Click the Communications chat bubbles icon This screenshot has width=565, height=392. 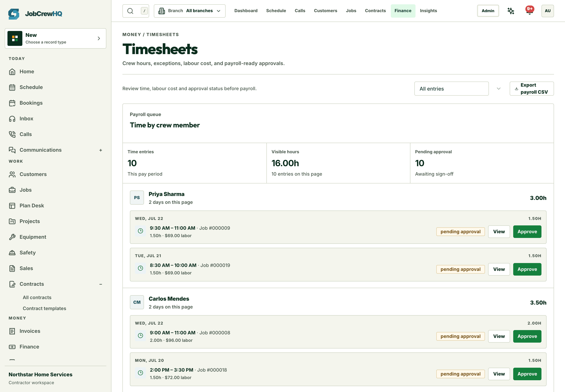[x=12, y=150]
